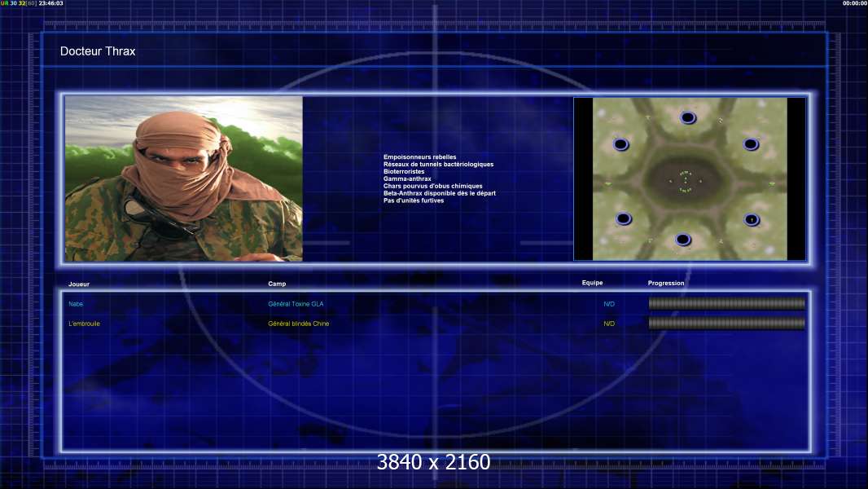This screenshot has height=489, width=868.
Task: Click the 'Camp' column header
Action: [x=277, y=284]
